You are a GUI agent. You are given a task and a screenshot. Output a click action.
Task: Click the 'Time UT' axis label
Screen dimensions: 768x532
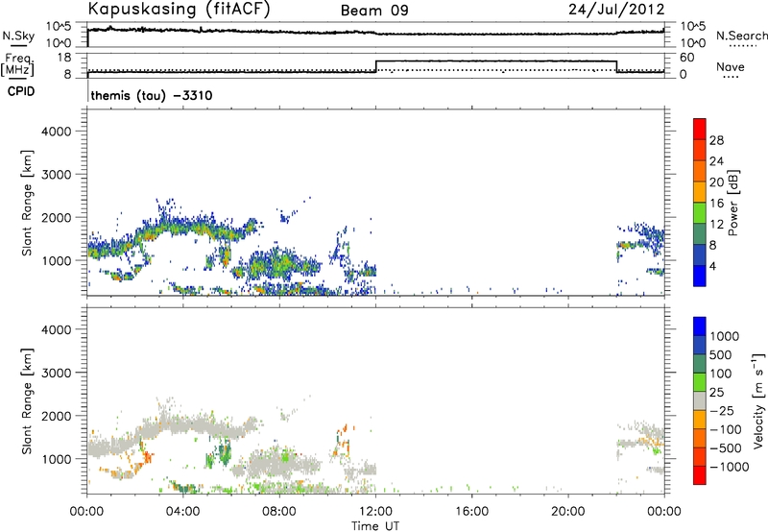(375, 526)
